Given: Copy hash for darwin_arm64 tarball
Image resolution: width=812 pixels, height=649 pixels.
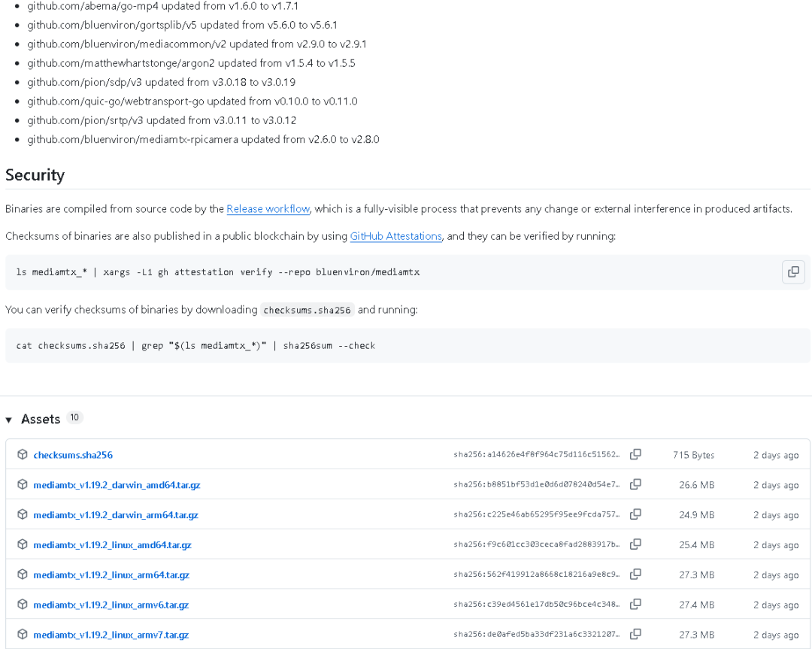Looking at the screenshot, I should tap(635, 514).
